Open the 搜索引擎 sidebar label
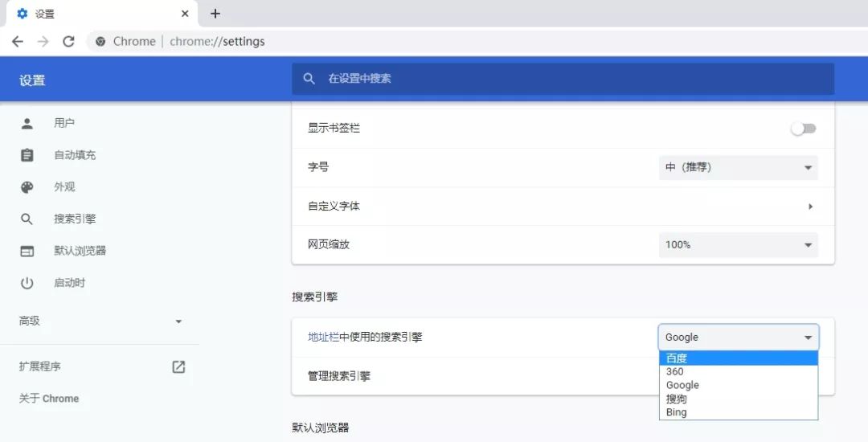 pos(75,219)
